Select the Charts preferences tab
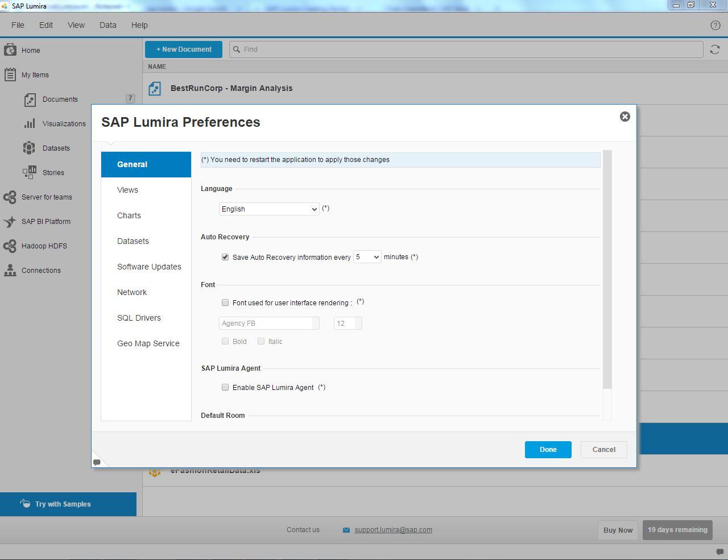This screenshot has width=728, height=560. 146,215
